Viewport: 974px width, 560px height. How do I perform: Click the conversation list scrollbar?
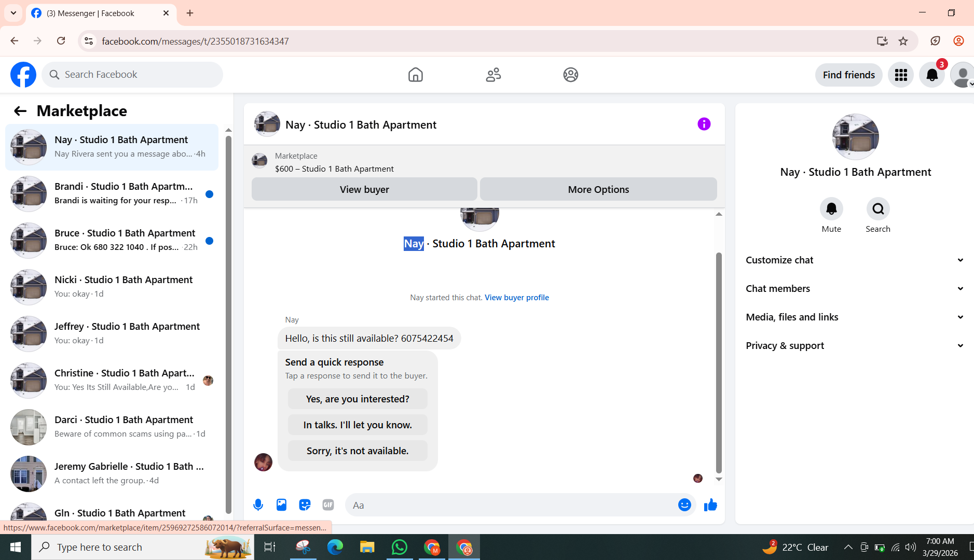point(228,324)
